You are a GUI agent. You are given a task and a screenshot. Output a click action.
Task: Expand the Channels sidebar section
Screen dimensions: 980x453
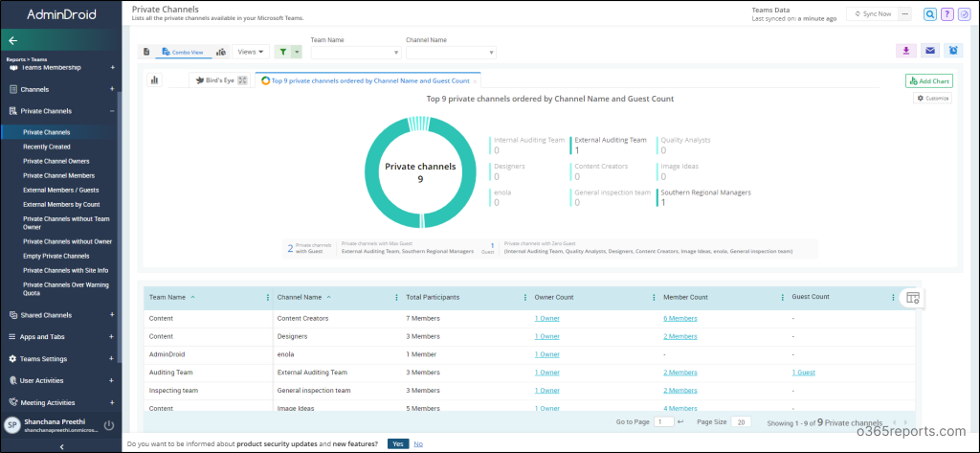[x=112, y=89]
